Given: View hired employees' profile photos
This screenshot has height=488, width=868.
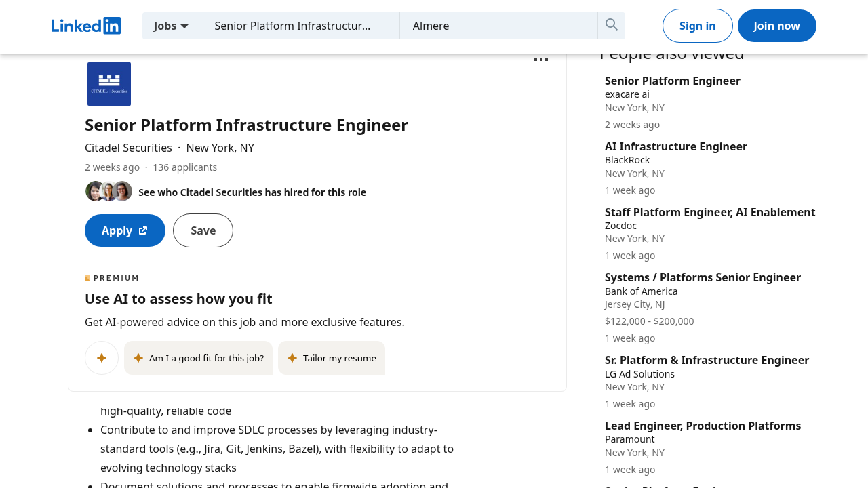Looking at the screenshot, I should [x=108, y=191].
